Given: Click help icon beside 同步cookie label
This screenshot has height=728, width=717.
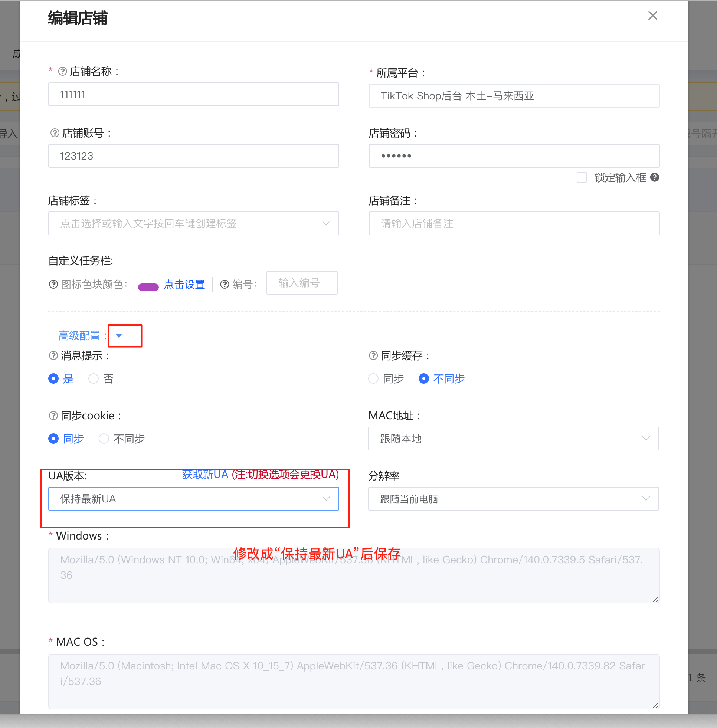Looking at the screenshot, I should [x=53, y=416].
